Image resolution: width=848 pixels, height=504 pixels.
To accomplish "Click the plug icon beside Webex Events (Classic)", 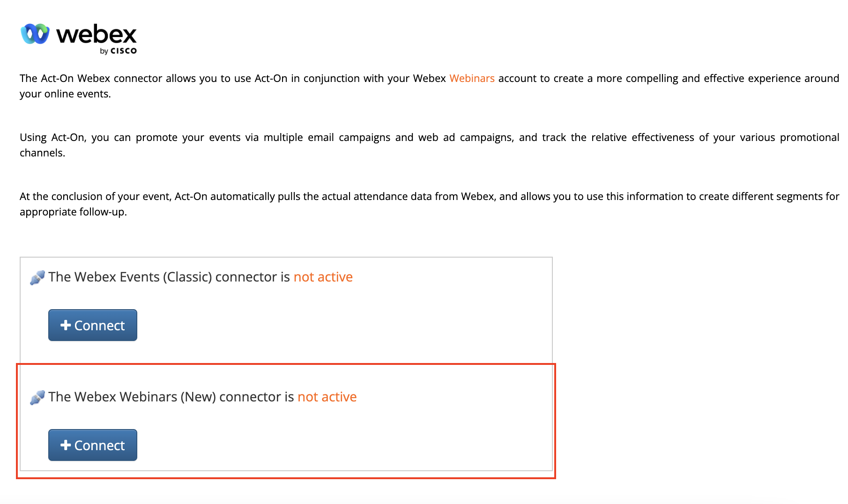I will click(37, 277).
